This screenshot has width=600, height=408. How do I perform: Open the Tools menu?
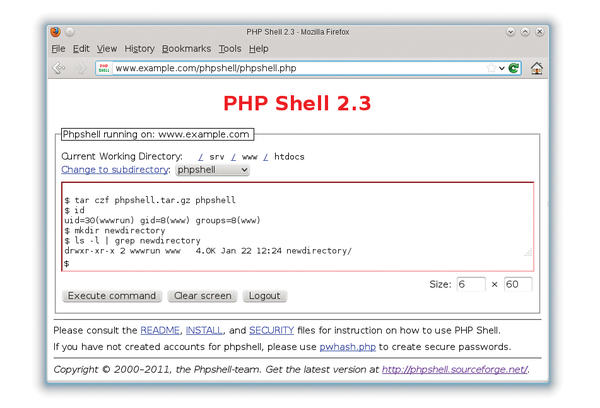coord(230,49)
